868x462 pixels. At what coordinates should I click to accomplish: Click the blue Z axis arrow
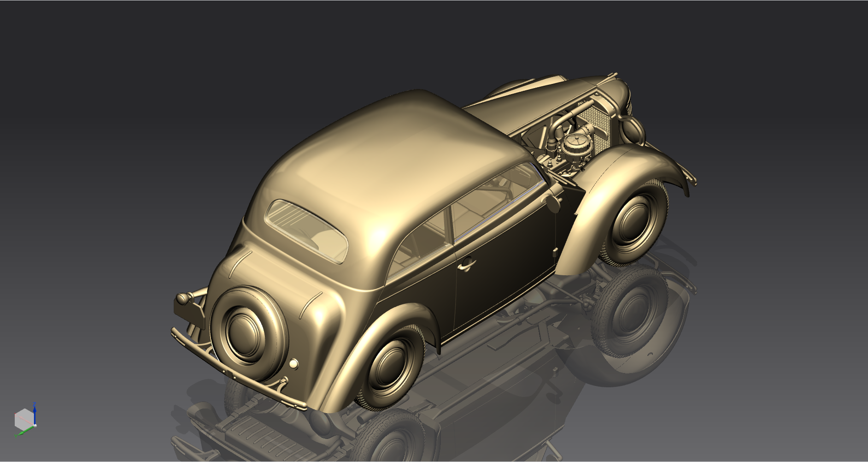pos(35,413)
